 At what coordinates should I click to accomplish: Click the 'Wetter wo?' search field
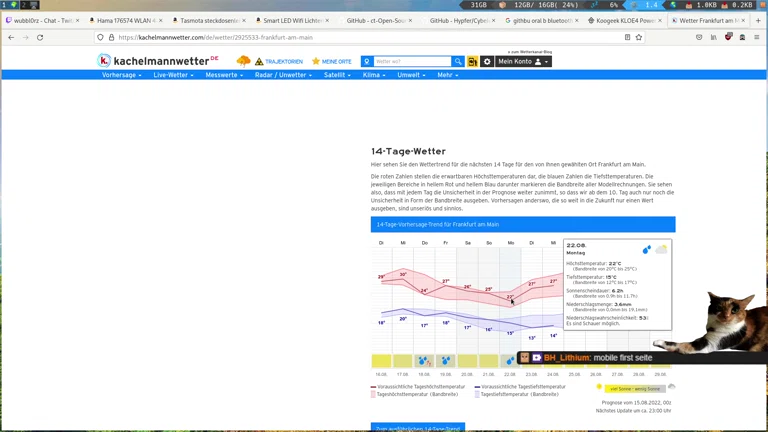[x=412, y=61]
